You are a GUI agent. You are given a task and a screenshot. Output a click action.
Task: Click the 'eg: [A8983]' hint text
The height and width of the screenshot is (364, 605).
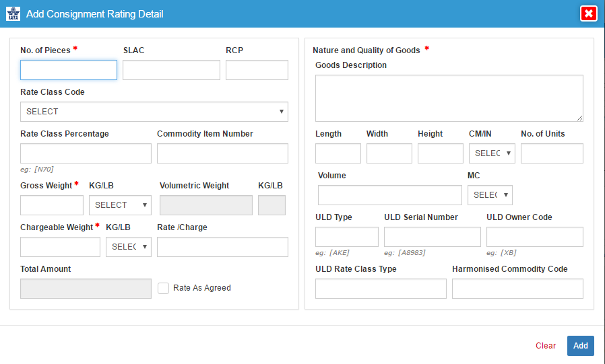pyautogui.click(x=405, y=253)
